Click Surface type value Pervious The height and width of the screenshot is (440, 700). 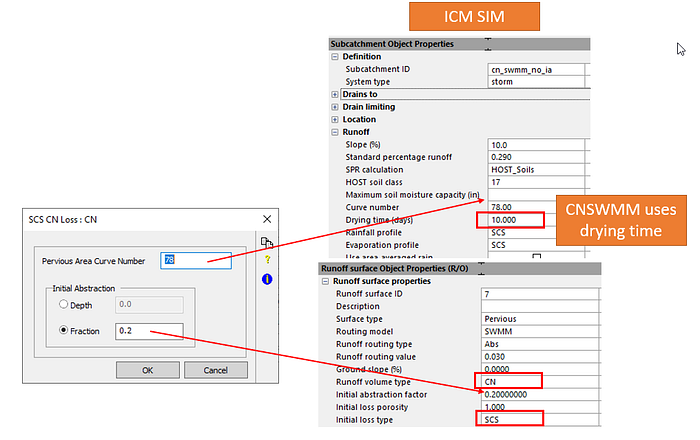[x=540, y=319]
